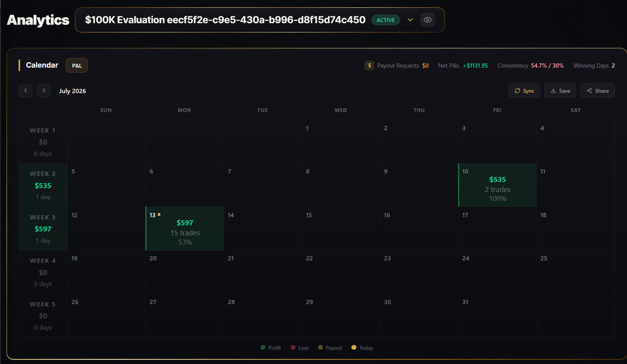Open July 13 day with 15 trades

(x=184, y=228)
